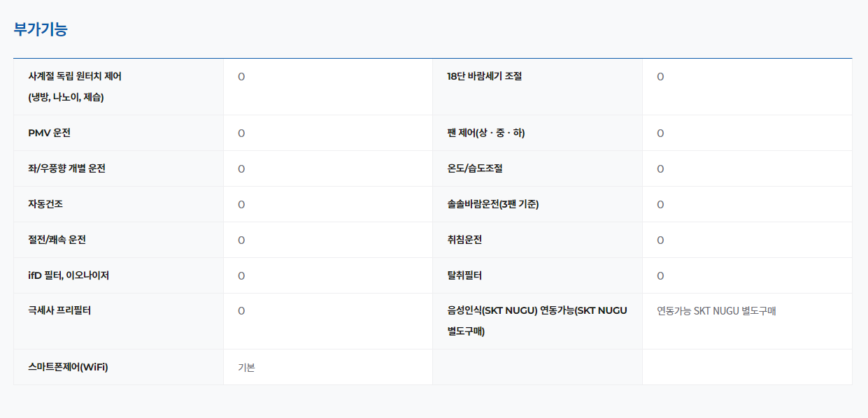Click the 부가기능 section heading
868x418 pixels.
pyautogui.click(x=41, y=29)
